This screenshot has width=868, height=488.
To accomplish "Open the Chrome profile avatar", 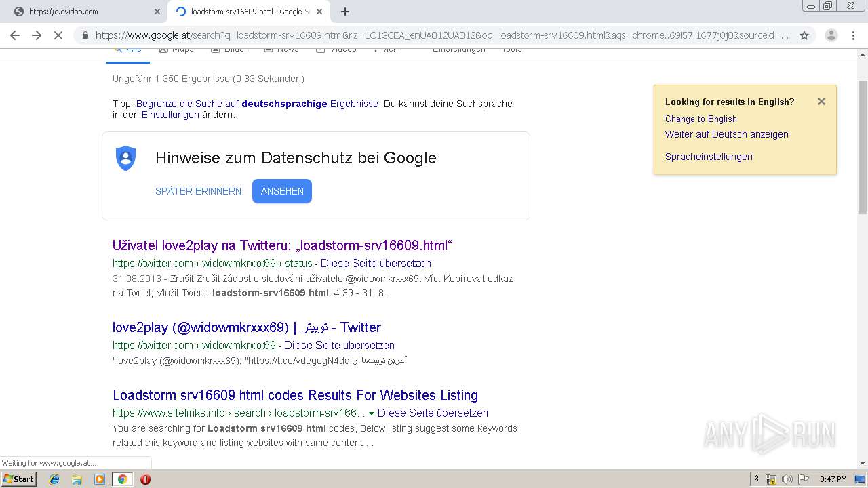I will click(x=831, y=35).
